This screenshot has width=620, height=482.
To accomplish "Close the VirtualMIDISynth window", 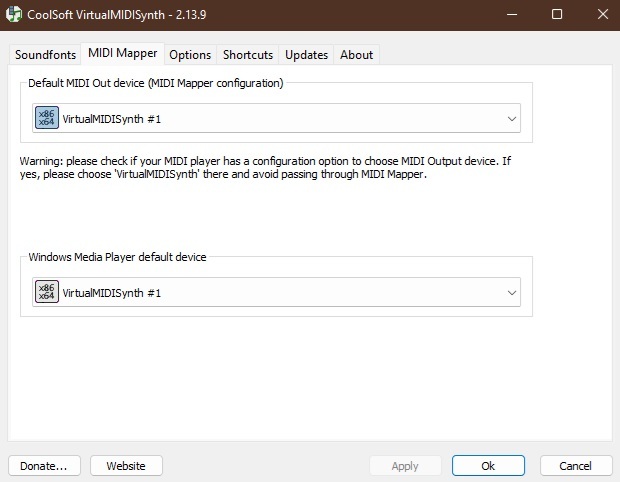I will point(603,14).
